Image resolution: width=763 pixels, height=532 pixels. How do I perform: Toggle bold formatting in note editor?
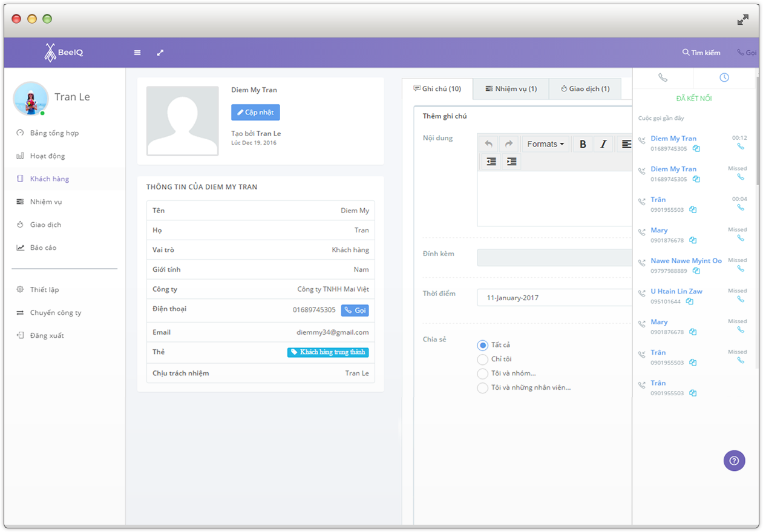pyautogui.click(x=583, y=144)
